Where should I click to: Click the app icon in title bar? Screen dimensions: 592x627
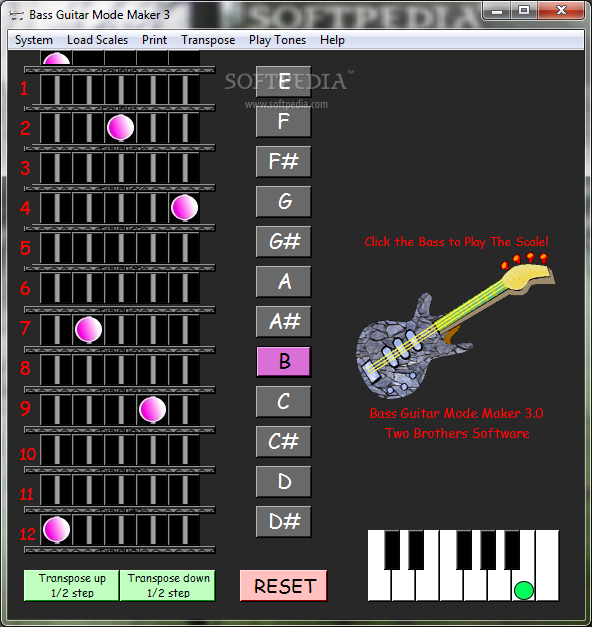coord(16,15)
